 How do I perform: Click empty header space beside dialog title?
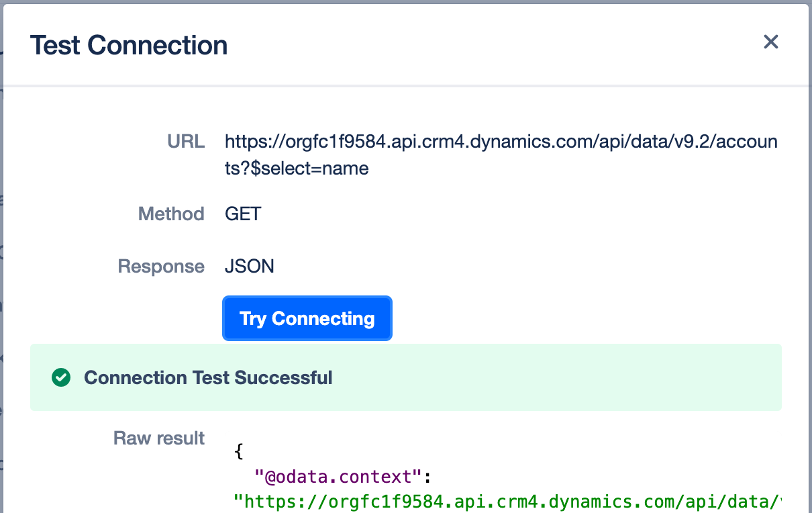click(x=470, y=46)
